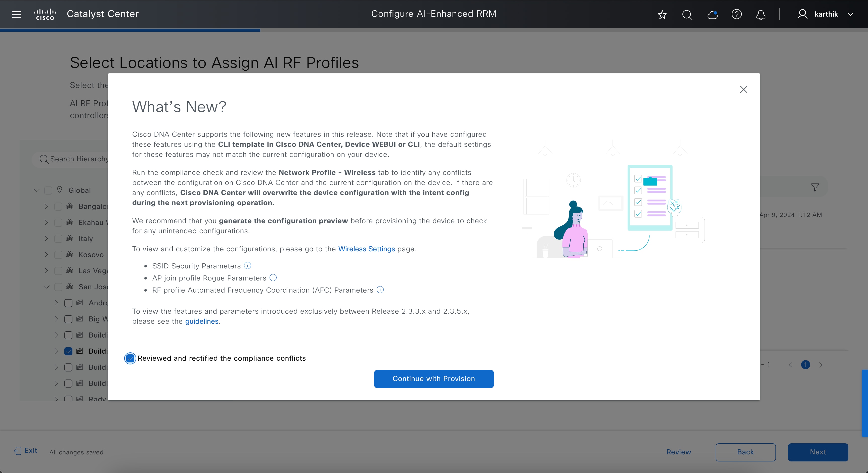Viewport: 868px width, 473px height.
Task: Open the navigation hamburger menu
Action: (x=16, y=14)
